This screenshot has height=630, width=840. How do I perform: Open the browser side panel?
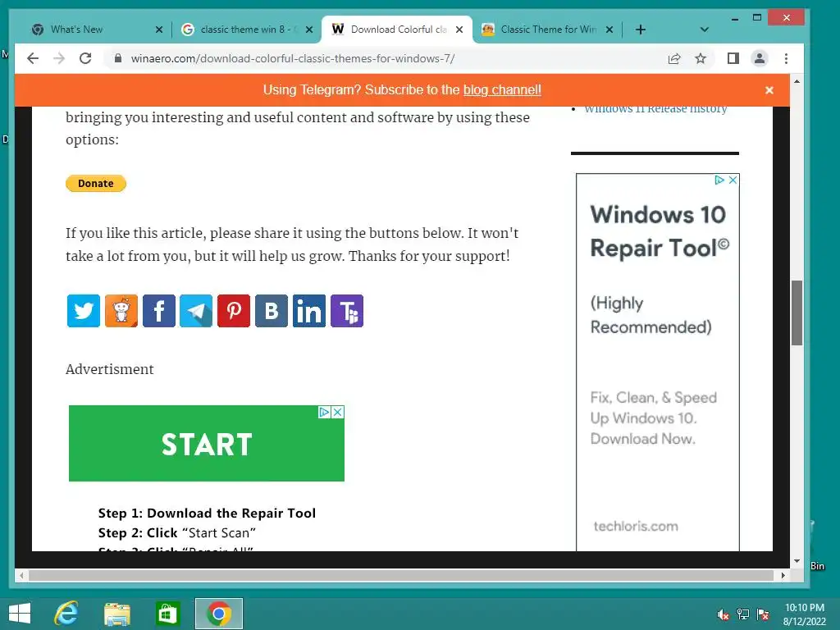pos(733,58)
